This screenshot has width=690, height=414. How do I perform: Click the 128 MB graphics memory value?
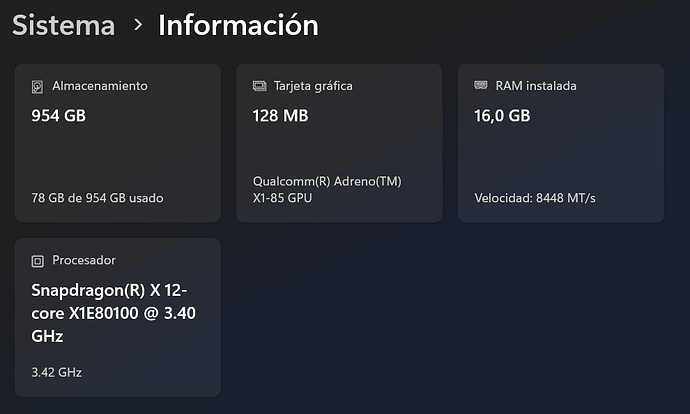281,116
